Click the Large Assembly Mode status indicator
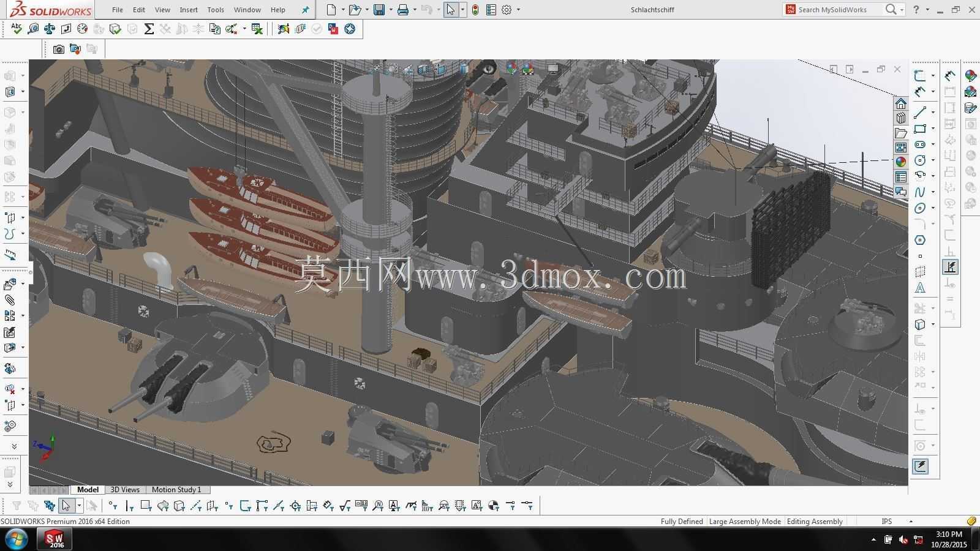This screenshot has height=551, width=980. [x=745, y=522]
